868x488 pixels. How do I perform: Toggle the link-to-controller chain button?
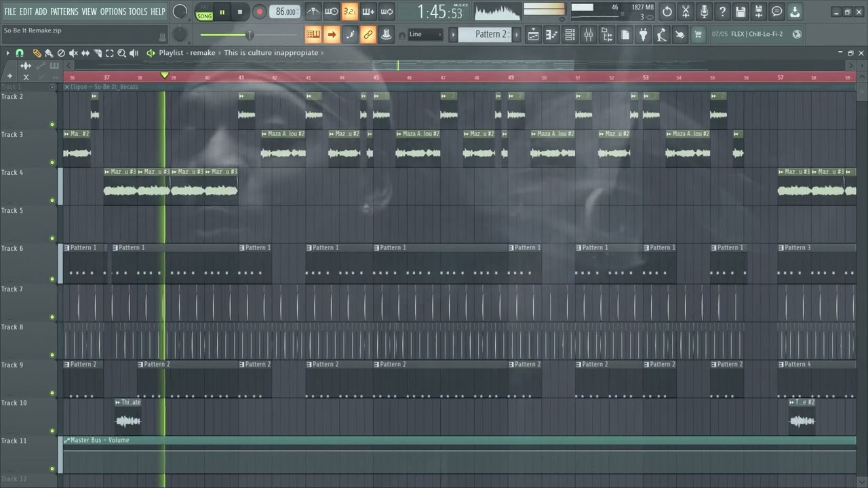coord(368,35)
